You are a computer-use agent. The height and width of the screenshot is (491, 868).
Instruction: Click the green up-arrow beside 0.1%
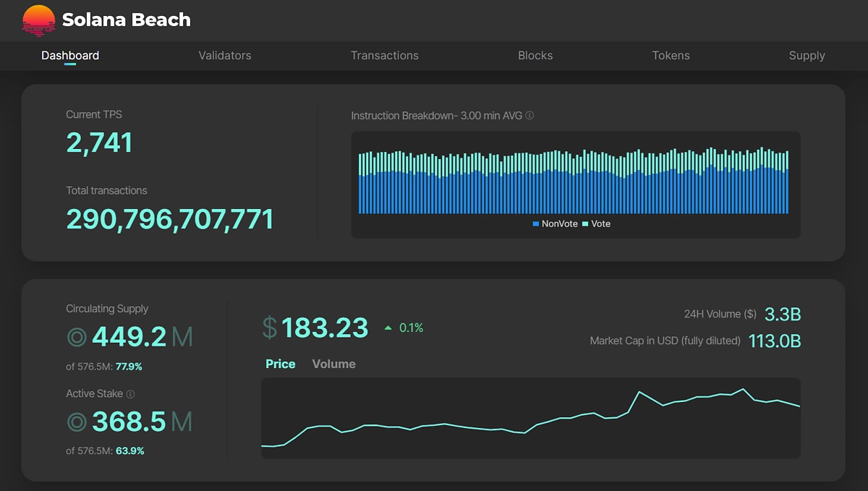tap(387, 328)
